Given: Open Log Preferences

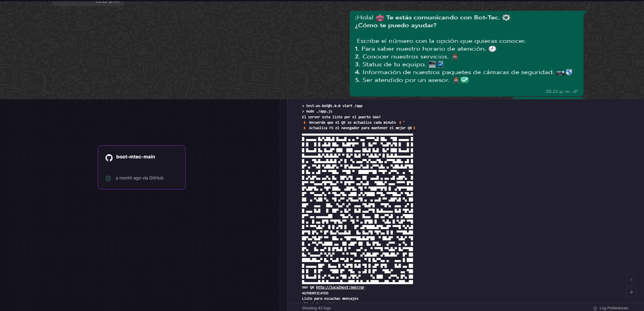Looking at the screenshot, I should [610, 308].
